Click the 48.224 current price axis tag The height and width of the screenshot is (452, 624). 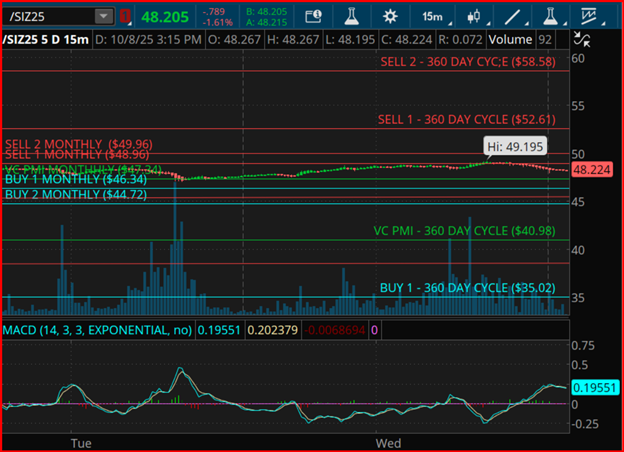(x=592, y=170)
